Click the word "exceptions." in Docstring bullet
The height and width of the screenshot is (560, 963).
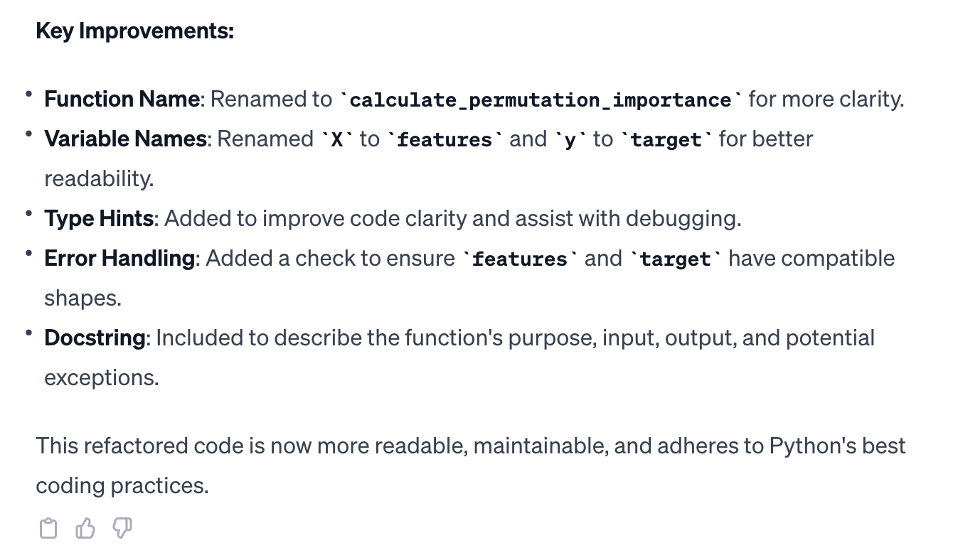pyautogui.click(x=101, y=377)
